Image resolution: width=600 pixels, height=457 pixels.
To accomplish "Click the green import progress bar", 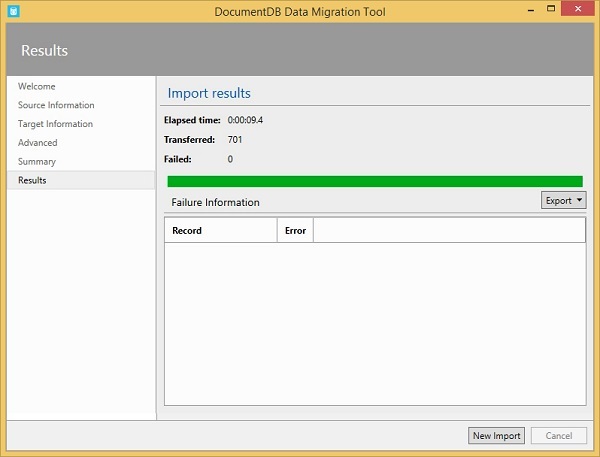I will pos(374,181).
